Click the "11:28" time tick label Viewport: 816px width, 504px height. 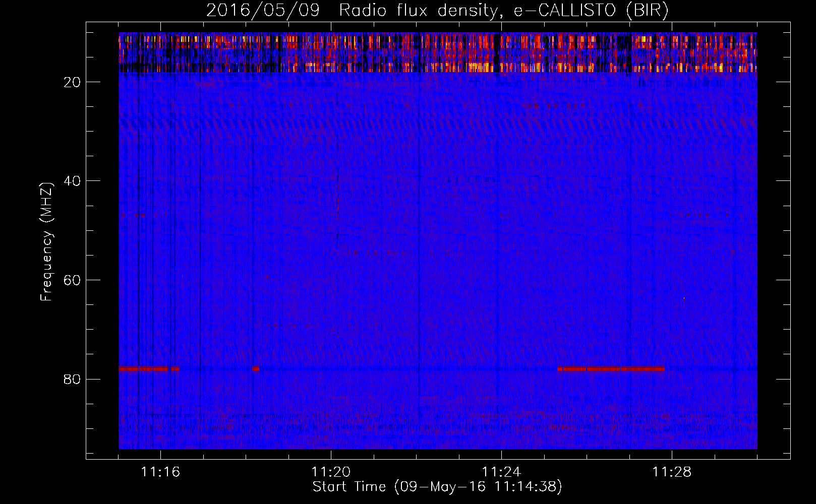tap(672, 472)
